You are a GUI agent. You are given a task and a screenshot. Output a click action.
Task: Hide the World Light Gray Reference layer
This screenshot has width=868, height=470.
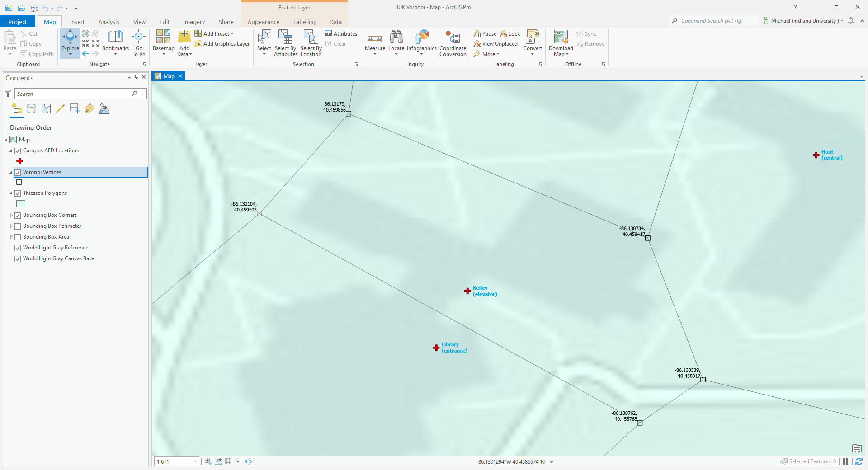[17, 248]
